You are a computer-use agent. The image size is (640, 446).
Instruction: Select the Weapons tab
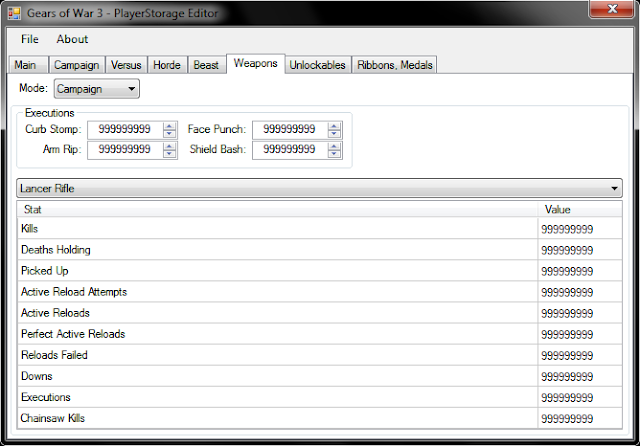pyautogui.click(x=256, y=64)
